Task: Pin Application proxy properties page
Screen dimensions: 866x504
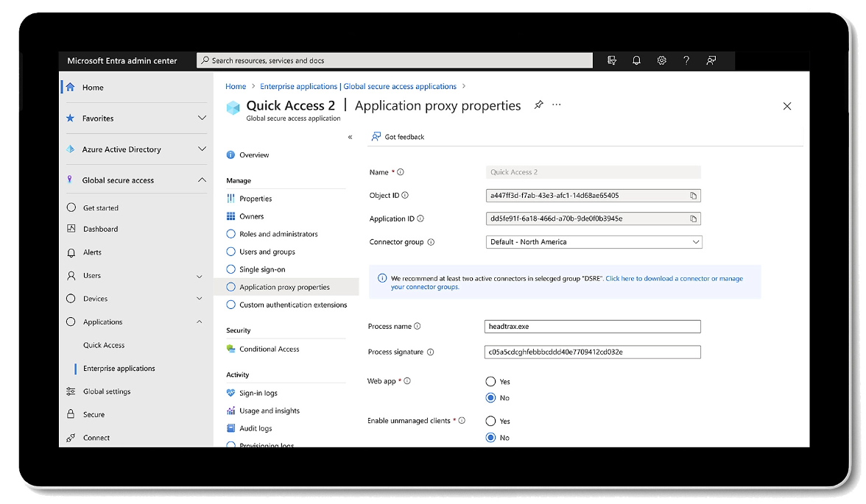Action: pyautogui.click(x=538, y=105)
